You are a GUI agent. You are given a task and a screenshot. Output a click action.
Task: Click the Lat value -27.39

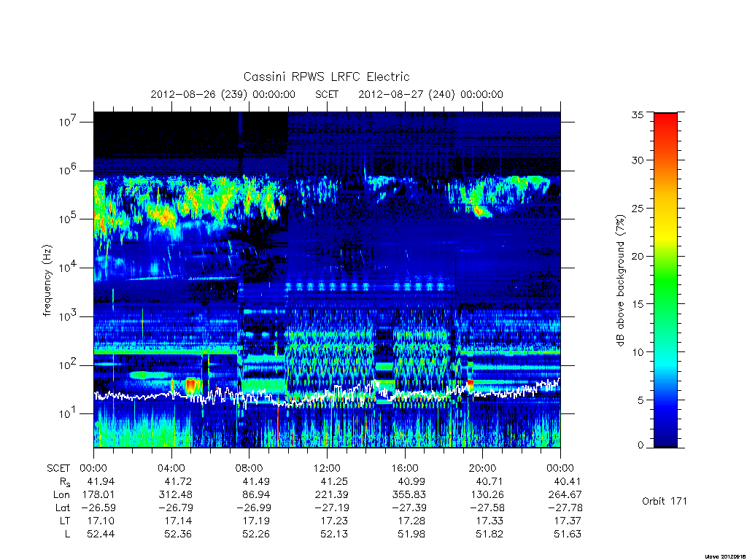click(x=409, y=507)
